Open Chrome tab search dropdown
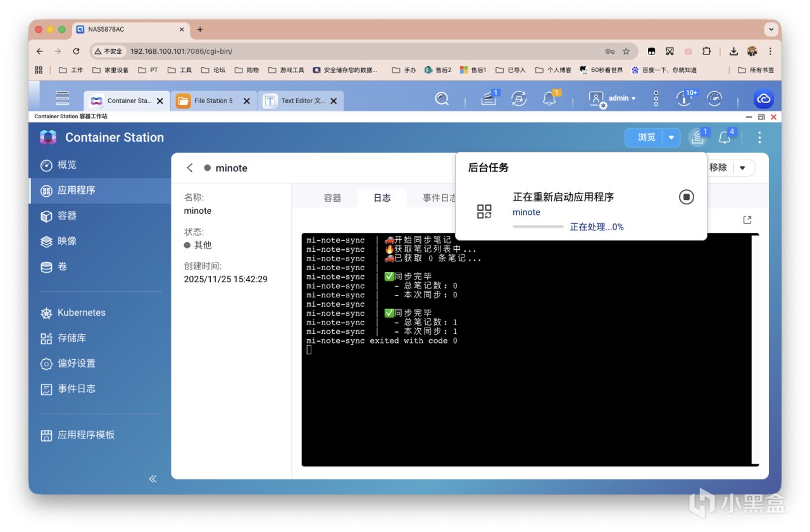810x532 pixels. tap(771, 29)
